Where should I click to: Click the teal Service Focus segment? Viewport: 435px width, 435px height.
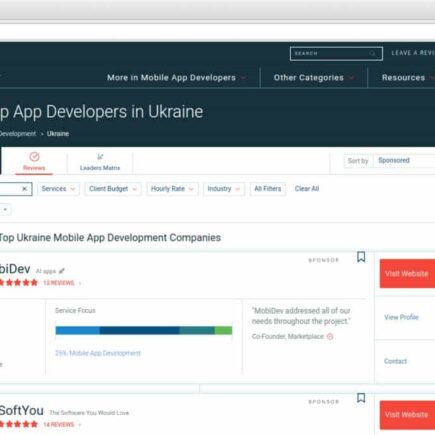pyautogui.click(x=197, y=330)
